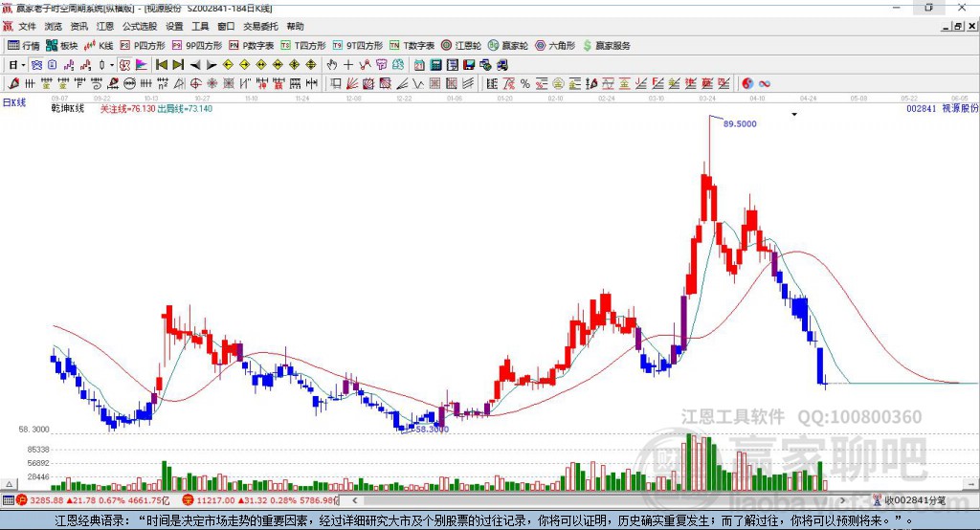This screenshot has width=980, height=530.
Task: Click the up-triangle panel expander bottom-left
Action: point(10,484)
